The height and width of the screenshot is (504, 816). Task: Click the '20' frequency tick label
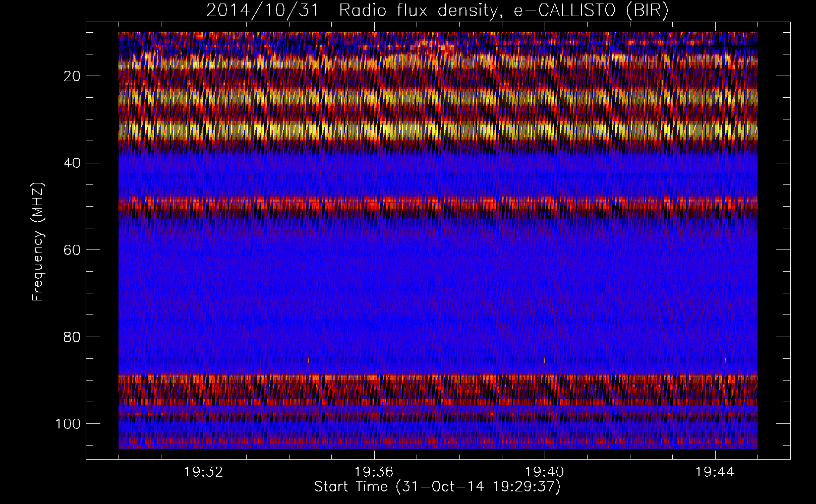[72, 76]
